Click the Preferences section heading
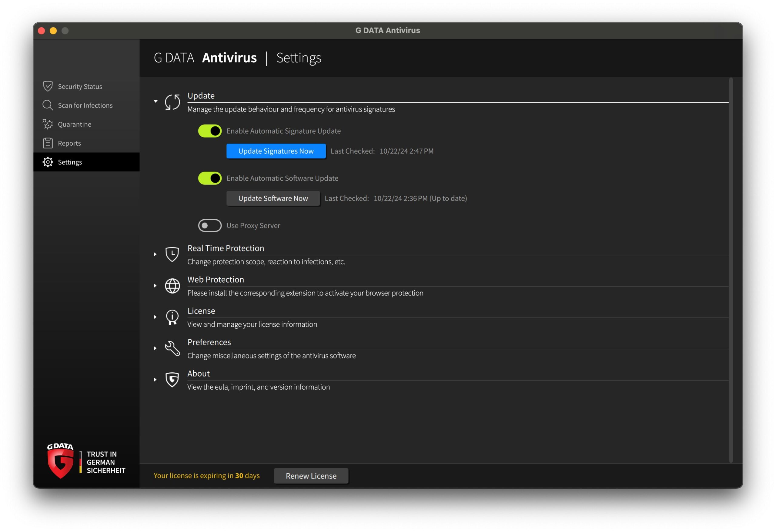This screenshot has width=776, height=532. pyautogui.click(x=209, y=342)
